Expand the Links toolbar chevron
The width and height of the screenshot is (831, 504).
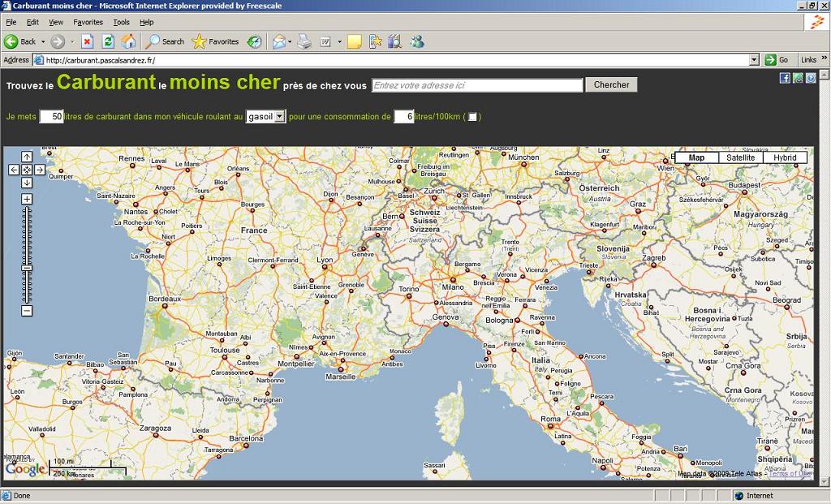tap(825, 58)
